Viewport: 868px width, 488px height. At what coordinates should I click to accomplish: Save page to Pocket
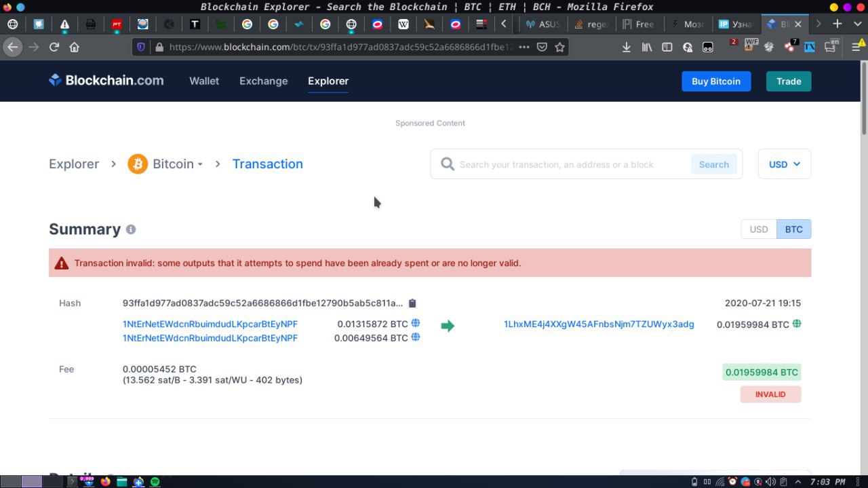click(x=542, y=47)
